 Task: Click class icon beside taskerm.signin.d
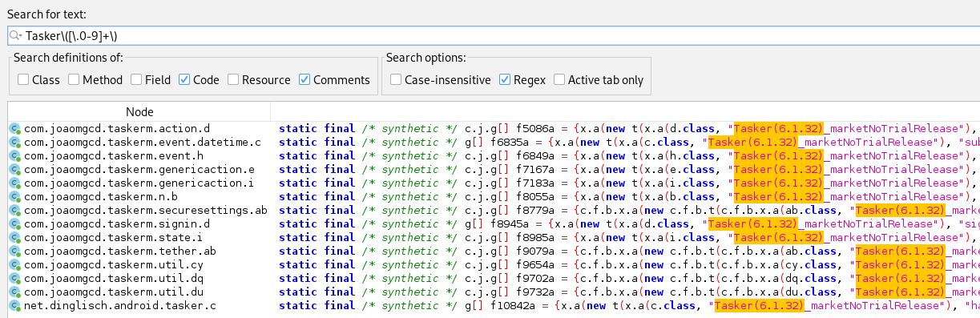[x=14, y=223]
